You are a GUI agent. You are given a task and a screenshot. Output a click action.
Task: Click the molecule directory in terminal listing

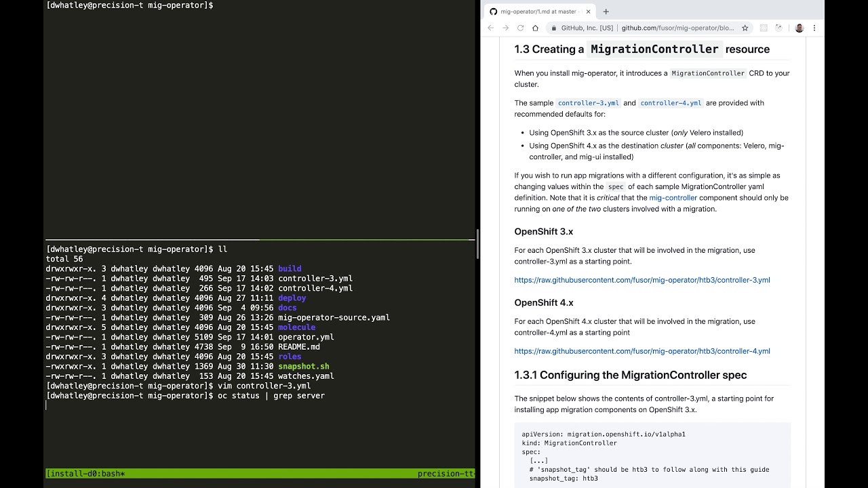coord(296,327)
